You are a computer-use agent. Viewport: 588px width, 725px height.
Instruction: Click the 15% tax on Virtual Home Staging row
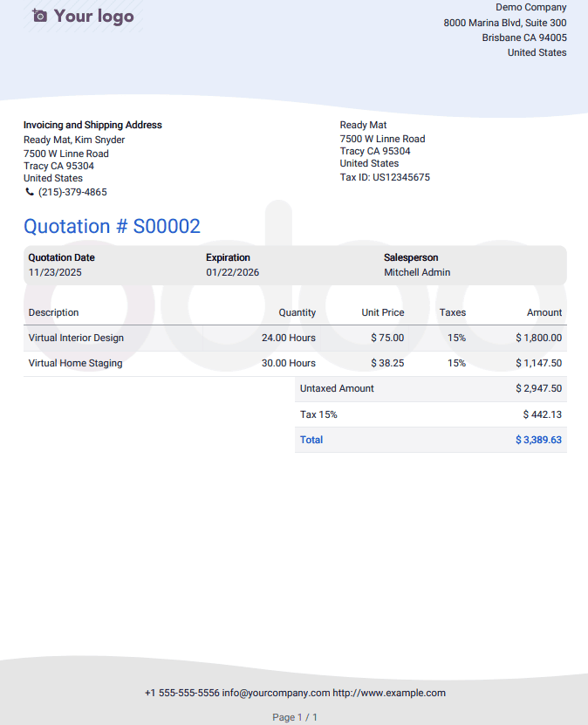click(x=457, y=364)
